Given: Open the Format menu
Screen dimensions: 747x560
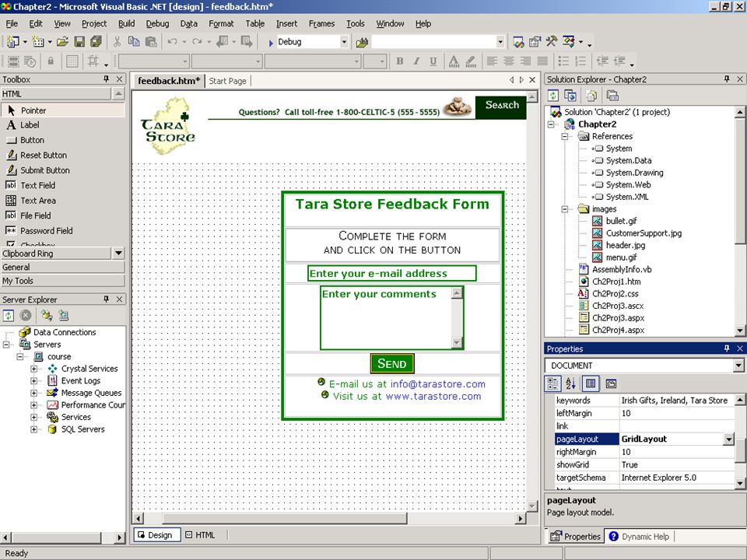Looking at the screenshot, I should (221, 23).
